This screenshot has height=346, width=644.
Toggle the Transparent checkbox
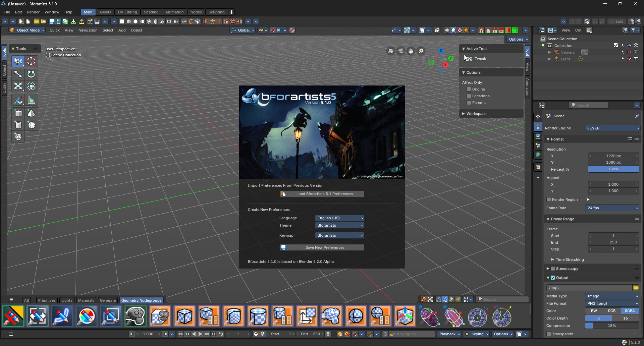point(549,334)
